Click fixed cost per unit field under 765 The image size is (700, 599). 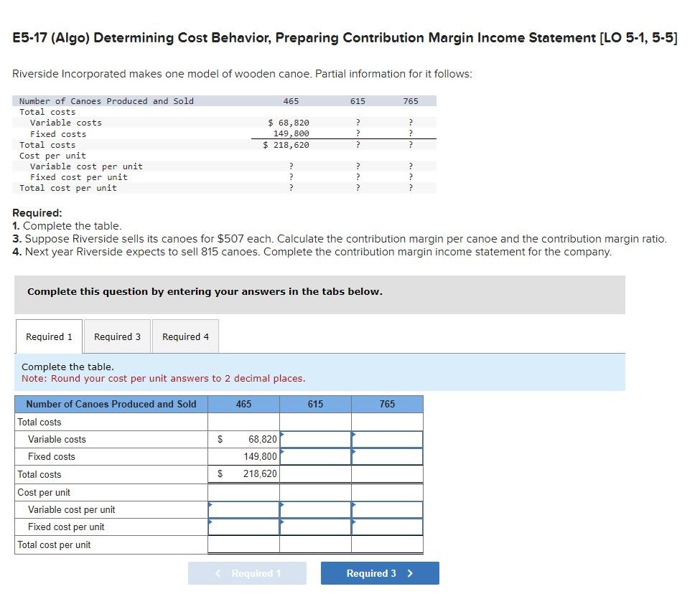coord(387,527)
